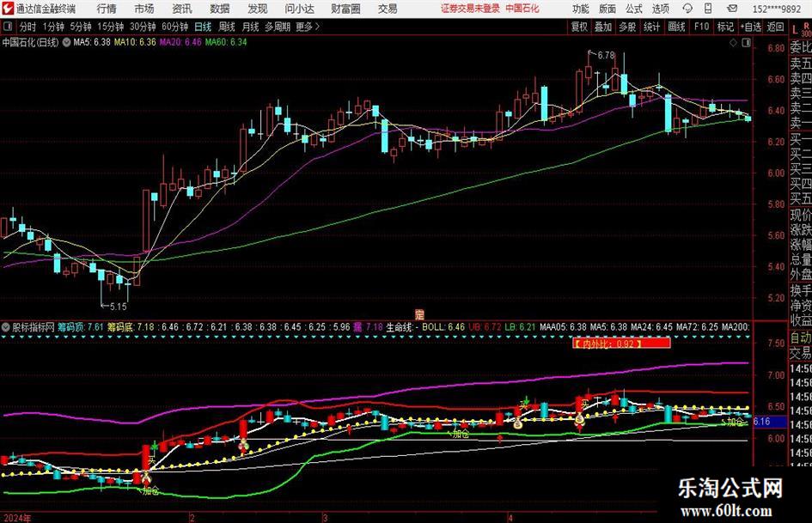This screenshot has height=523, width=812.
Task: Toggle the side panel icon at chart top right
Action: coord(746,42)
